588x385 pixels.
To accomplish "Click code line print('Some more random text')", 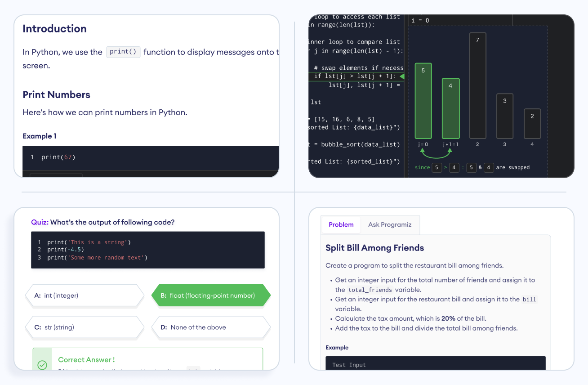I will coord(98,258).
